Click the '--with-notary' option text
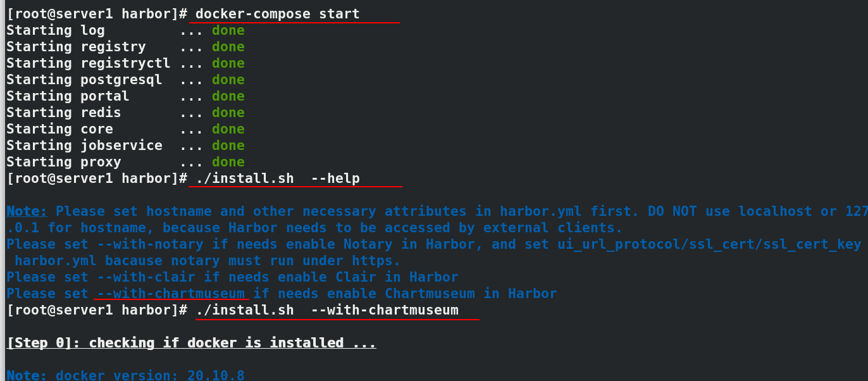Viewport: 868px width, 381px height. 150,244
